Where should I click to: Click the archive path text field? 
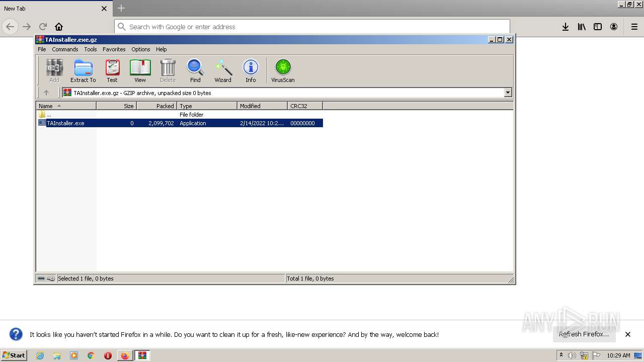283,93
